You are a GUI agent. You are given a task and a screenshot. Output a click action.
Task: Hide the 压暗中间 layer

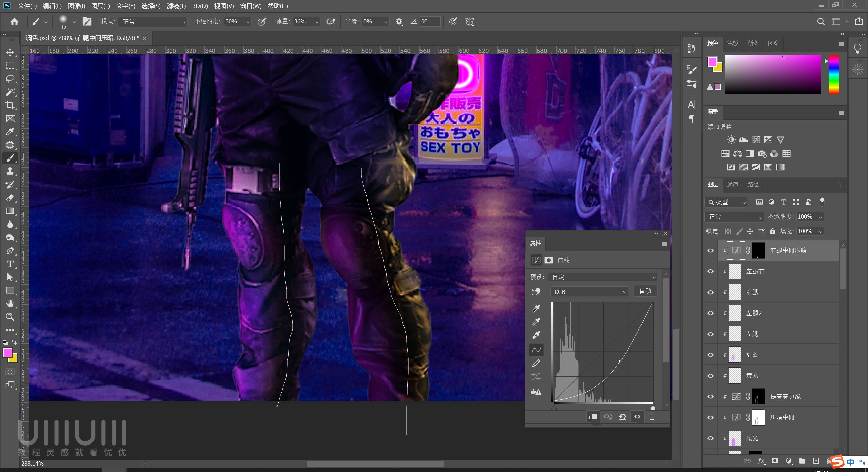click(x=710, y=418)
